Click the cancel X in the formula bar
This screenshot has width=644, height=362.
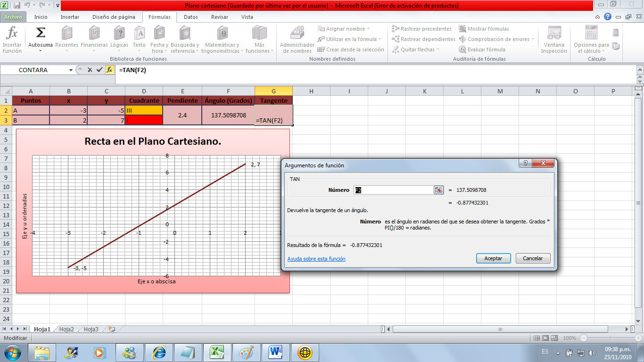(x=89, y=70)
